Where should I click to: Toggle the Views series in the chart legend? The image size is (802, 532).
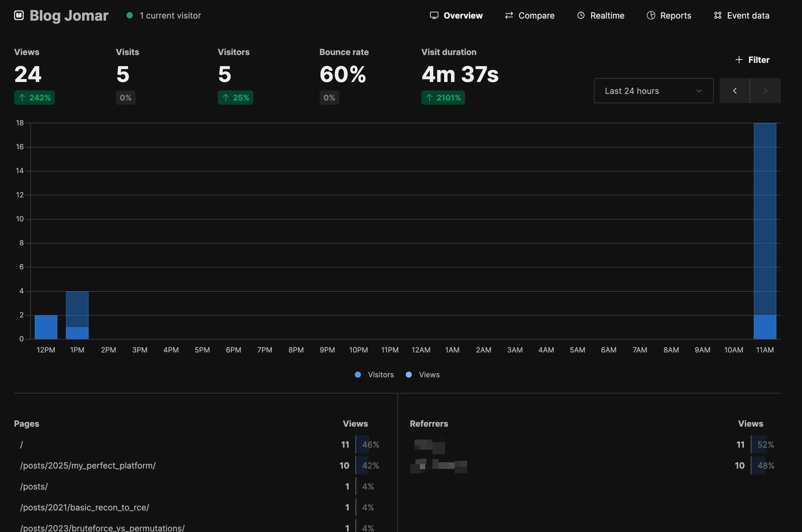pos(423,375)
